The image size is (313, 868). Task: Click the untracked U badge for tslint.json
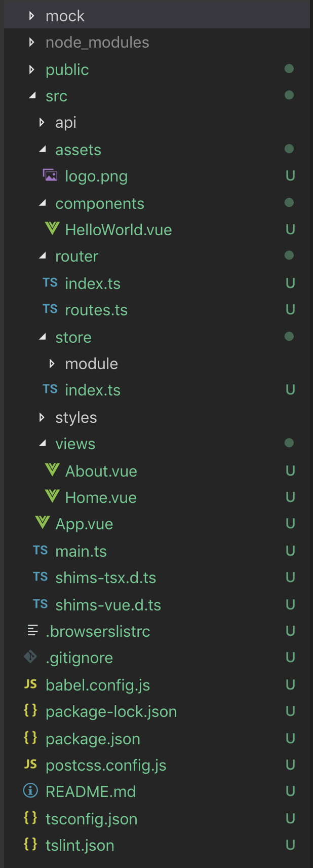point(290,845)
